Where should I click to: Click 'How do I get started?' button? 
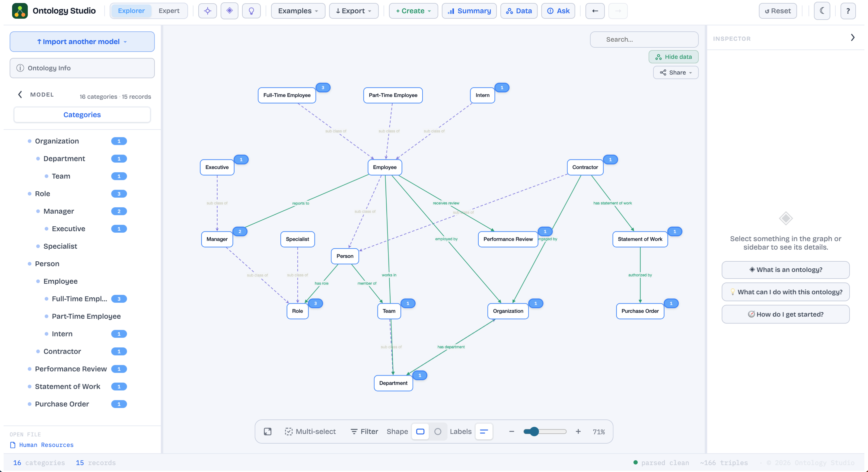point(785,314)
